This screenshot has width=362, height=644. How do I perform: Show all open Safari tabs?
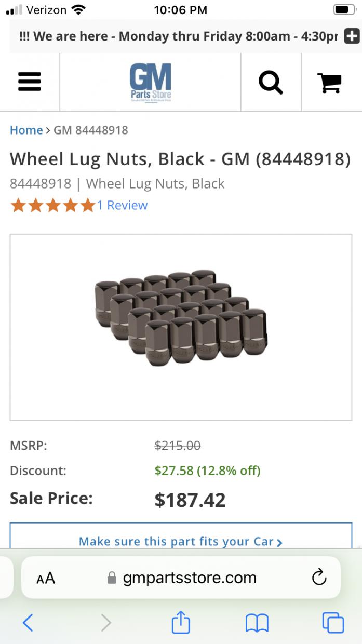[333, 622]
